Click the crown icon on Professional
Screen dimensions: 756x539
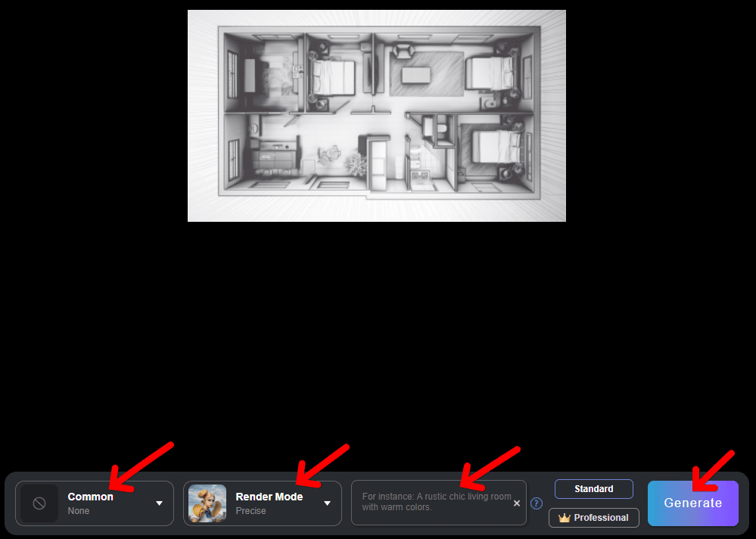[564, 518]
